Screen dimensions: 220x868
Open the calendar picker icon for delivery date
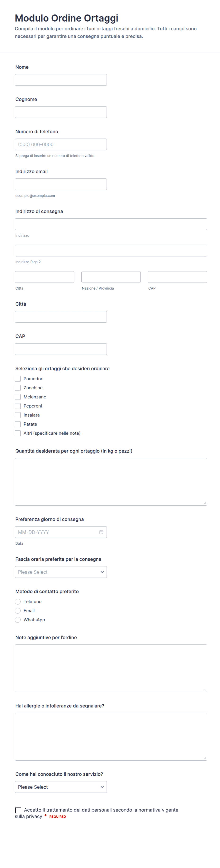click(101, 532)
